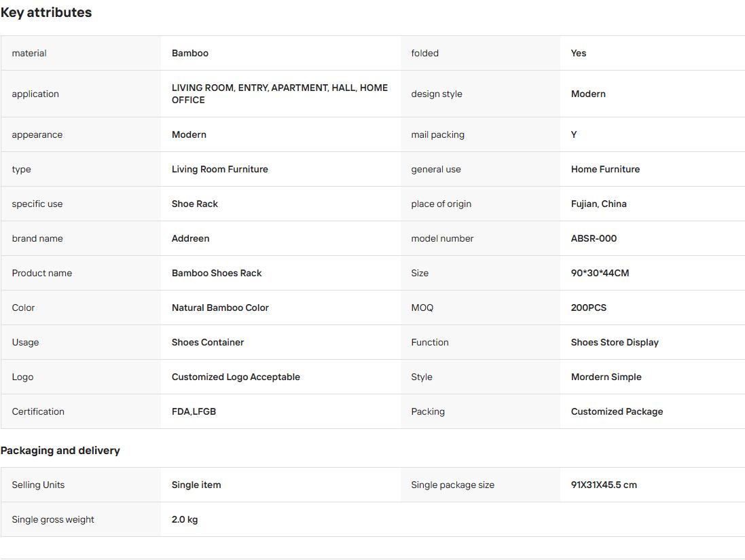Click the Key attributes heading
Screen dimensions: 745x560
coord(46,12)
